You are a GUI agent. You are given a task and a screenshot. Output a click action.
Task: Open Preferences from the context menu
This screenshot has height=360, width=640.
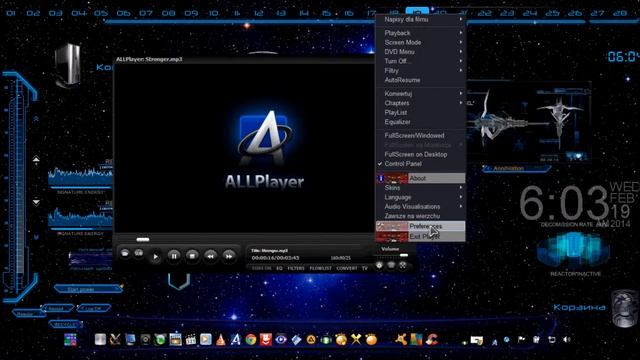[x=420, y=226]
